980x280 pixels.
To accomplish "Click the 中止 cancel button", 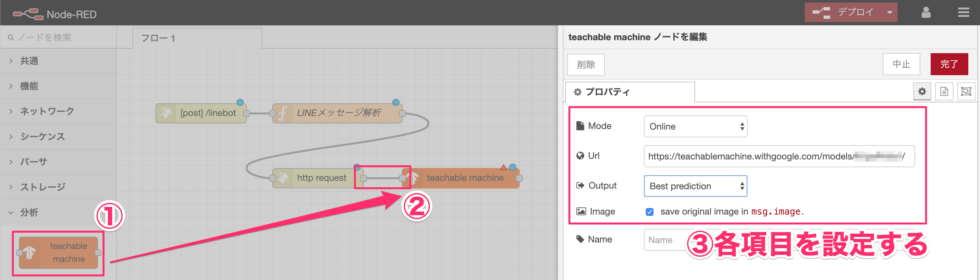I will 901,64.
